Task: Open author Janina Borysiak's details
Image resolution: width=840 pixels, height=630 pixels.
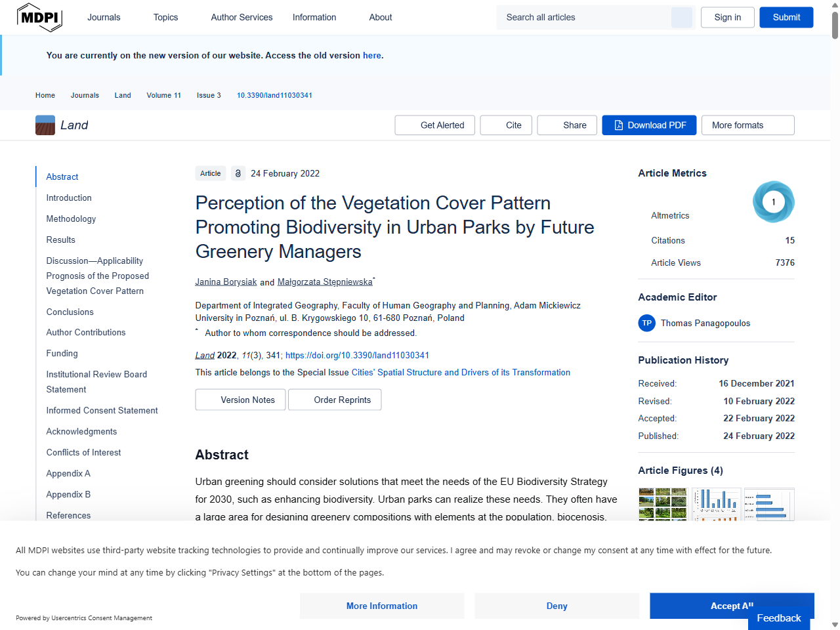Action: point(226,282)
